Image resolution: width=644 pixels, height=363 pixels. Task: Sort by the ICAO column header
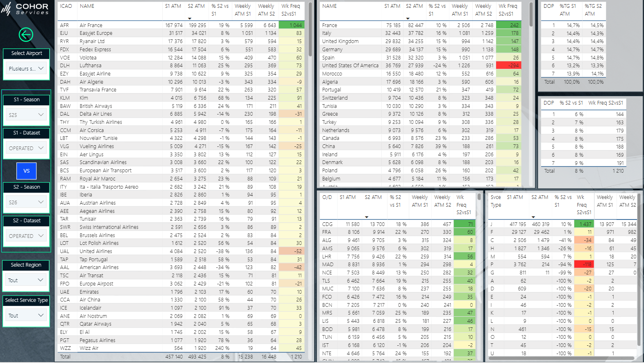pos(66,6)
